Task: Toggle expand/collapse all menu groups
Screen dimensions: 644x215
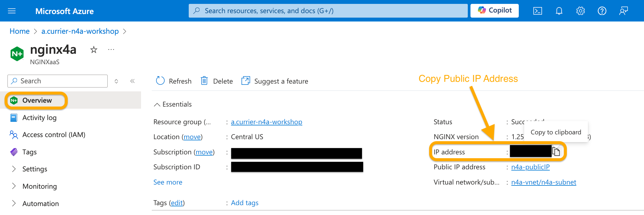Action: click(116, 81)
